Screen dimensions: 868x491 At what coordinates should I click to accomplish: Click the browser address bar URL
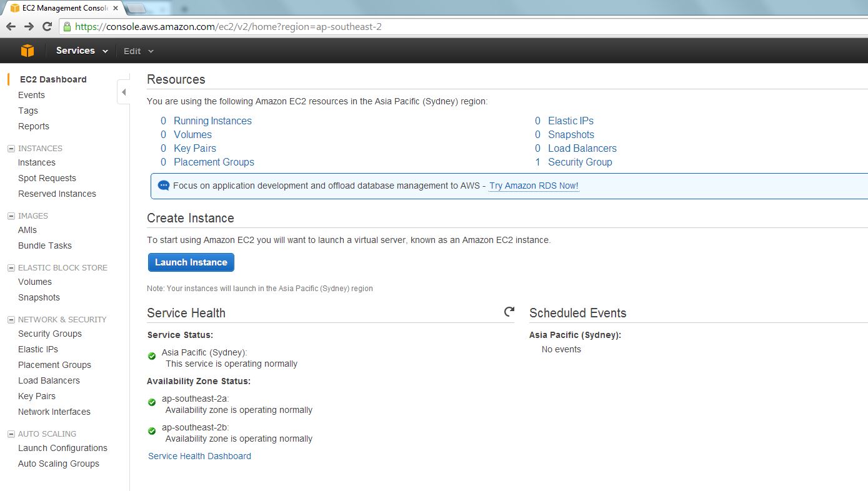[x=228, y=26]
